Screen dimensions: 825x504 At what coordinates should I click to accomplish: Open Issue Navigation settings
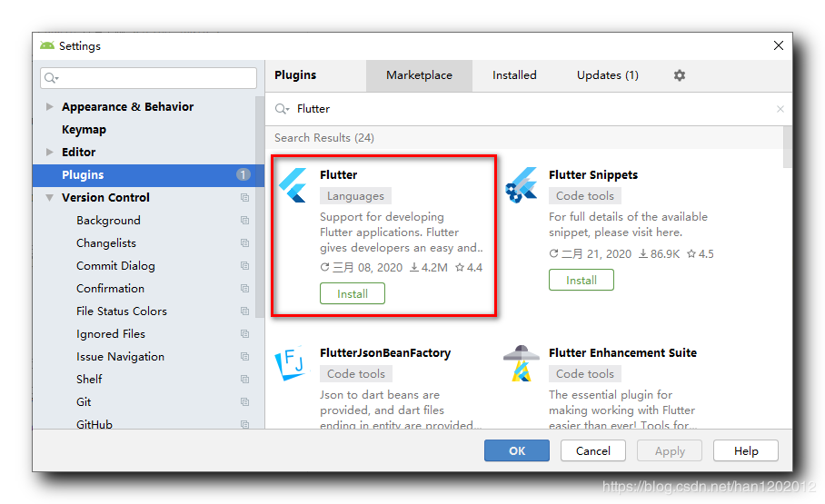point(121,357)
